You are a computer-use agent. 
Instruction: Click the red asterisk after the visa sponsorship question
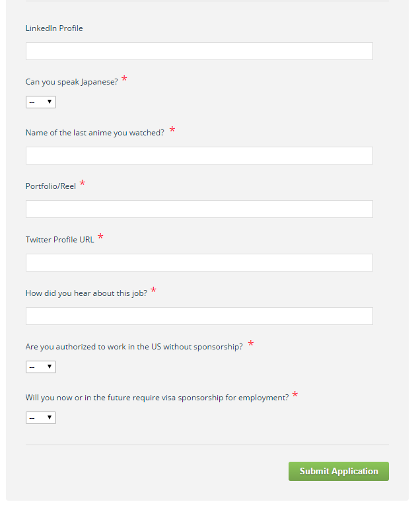click(295, 394)
